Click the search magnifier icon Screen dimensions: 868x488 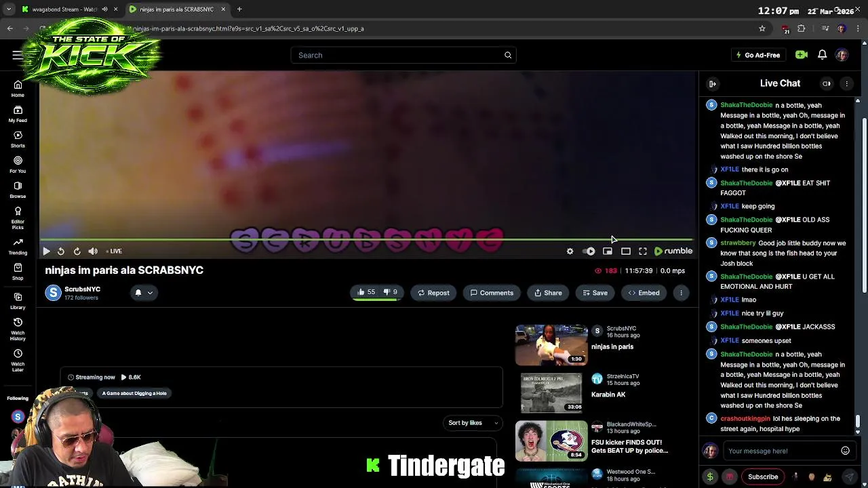(508, 55)
